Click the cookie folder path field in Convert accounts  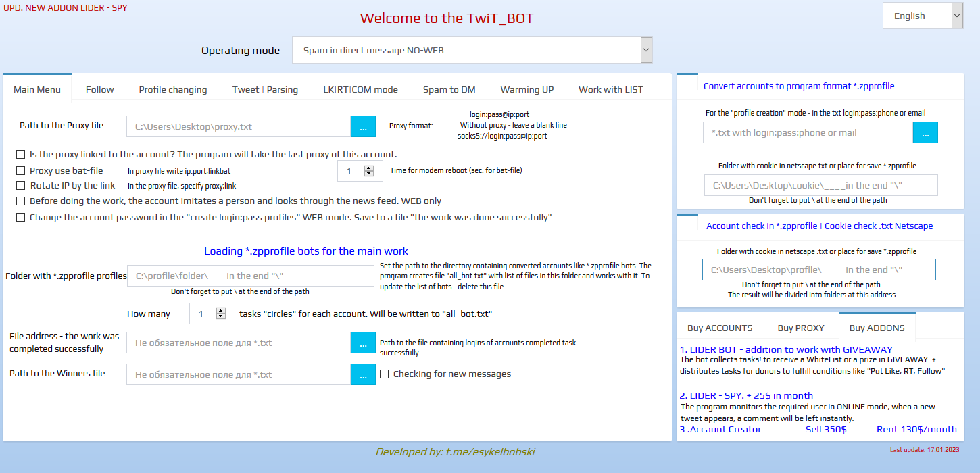(x=821, y=185)
